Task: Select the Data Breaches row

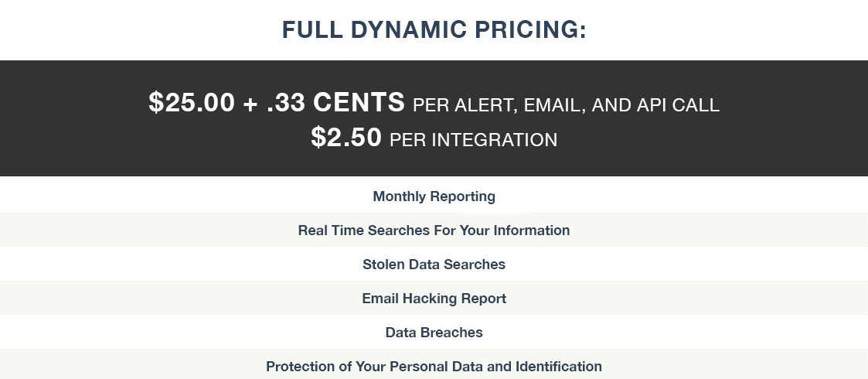Action: point(434,333)
